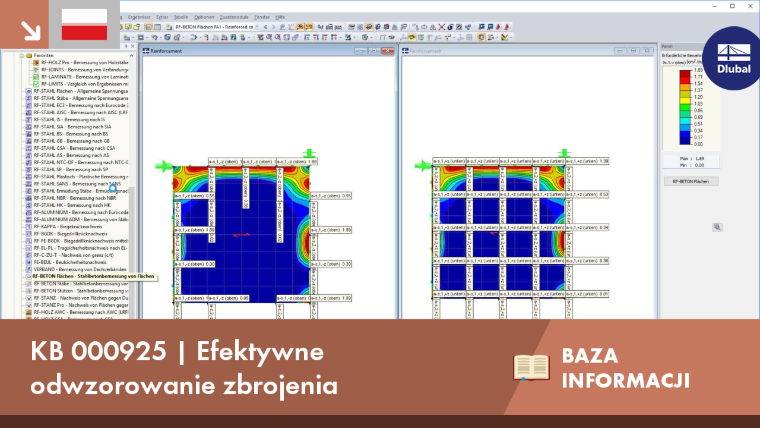Open the Hilfe menu
The image size is (760, 428).
(280, 17)
